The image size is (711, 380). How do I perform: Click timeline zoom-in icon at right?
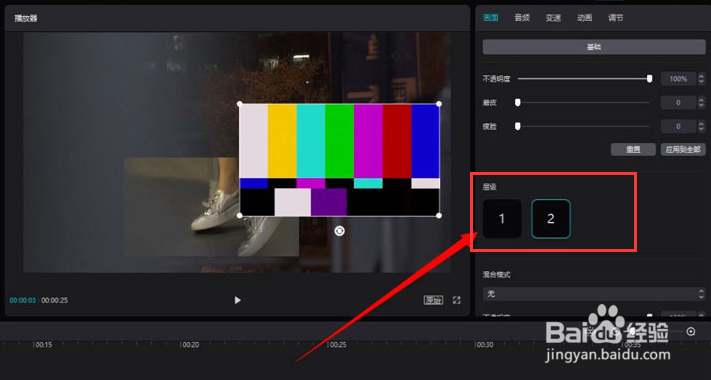pyautogui.click(x=691, y=331)
